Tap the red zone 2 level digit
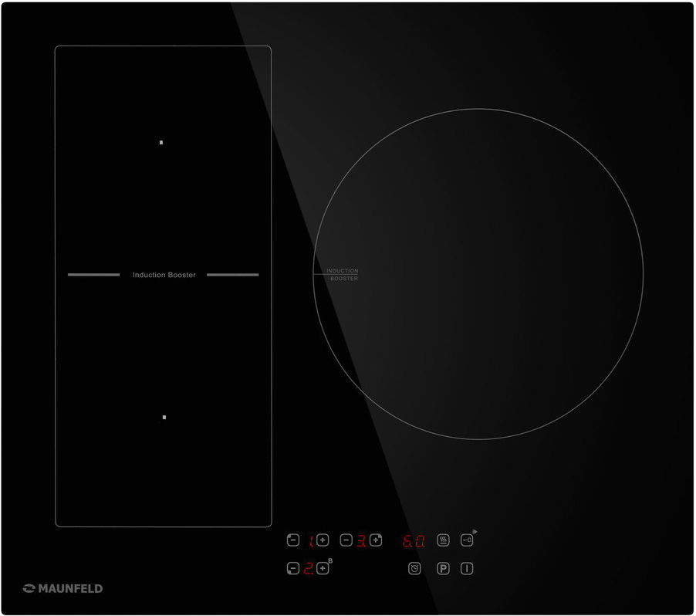 [x=309, y=568]
